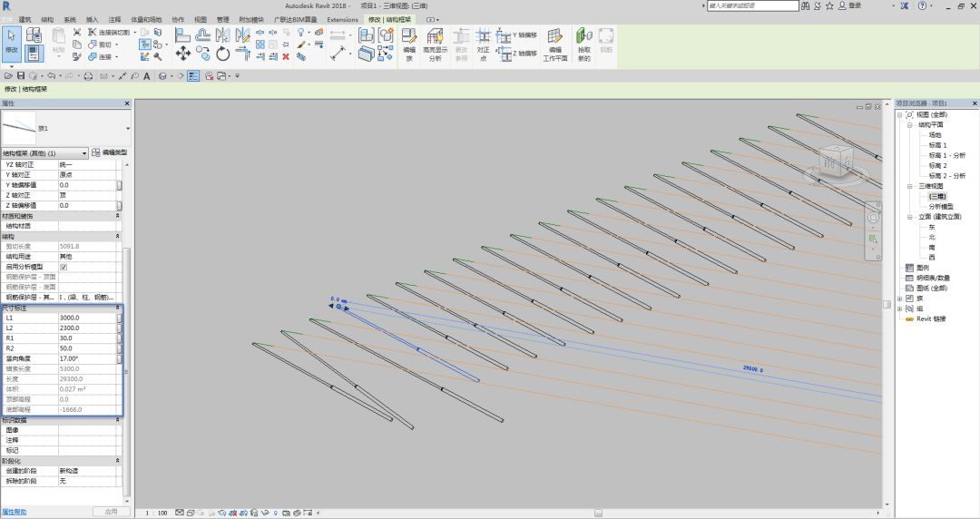This screenshot has width=980, height=519.
Task: Collapse the 三维视图 tree node
Action: pyautogui.click(x=910, y=186)
